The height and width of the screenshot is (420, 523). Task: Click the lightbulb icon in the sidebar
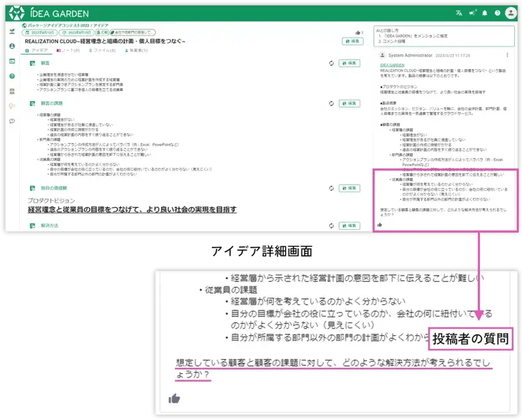click(x=12, y=106)
